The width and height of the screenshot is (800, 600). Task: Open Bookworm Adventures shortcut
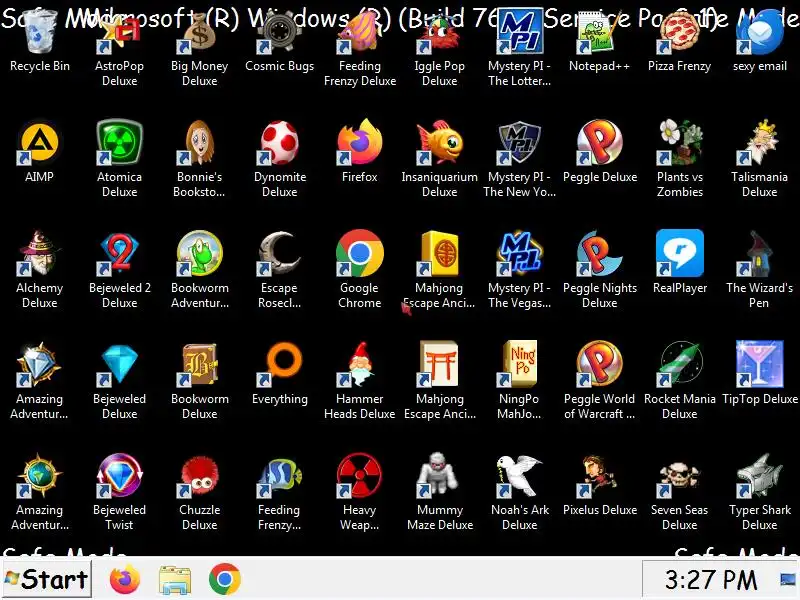click(199, 254)
